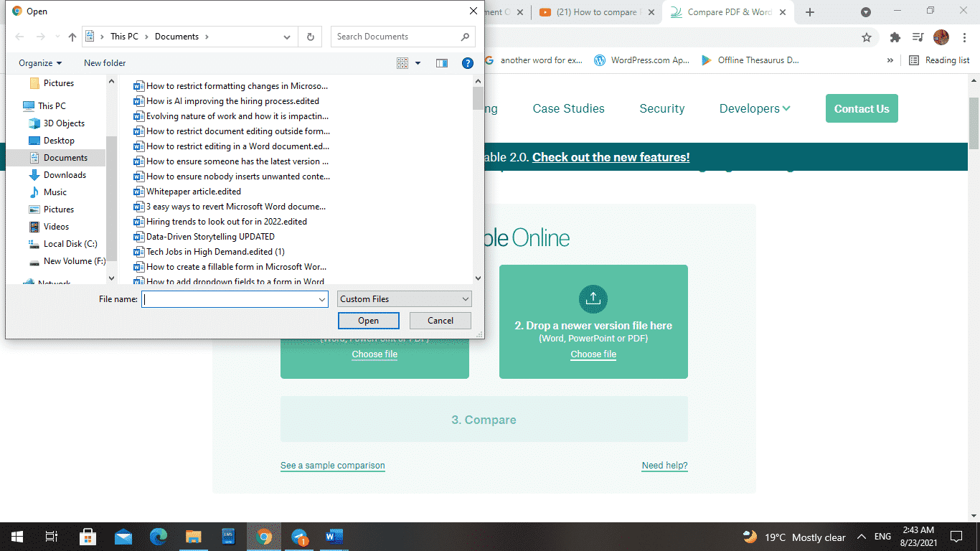Click the Cancel button in dialog
Image resolution: width=980 pixels, height=551 pixels.
click(440, 321)
